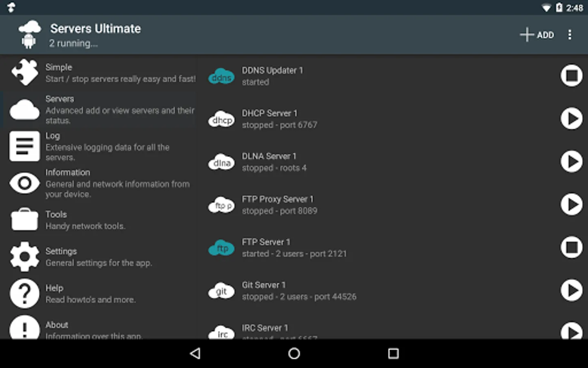Click the dhcp cloud icon
The image size is (588, 368).
pos(222,120)
